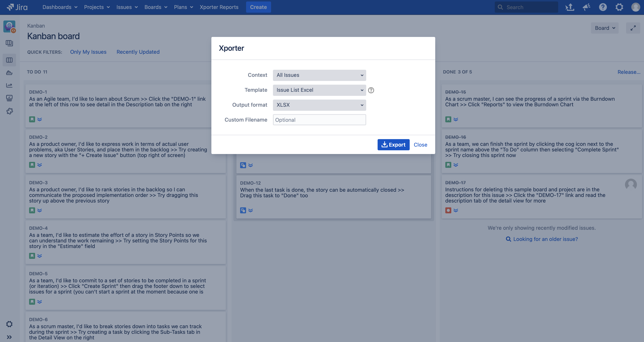Open the Output format XLSX dropdown
Image resolution: width=644 pixels, height=342 pixels.
click(x=319, y=105)
